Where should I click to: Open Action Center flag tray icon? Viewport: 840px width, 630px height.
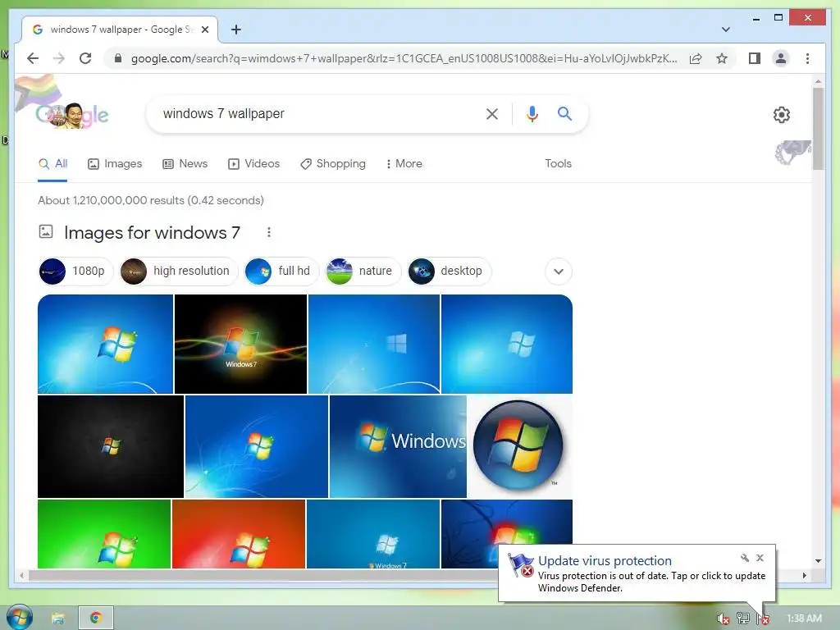click(x=763, y=619)
